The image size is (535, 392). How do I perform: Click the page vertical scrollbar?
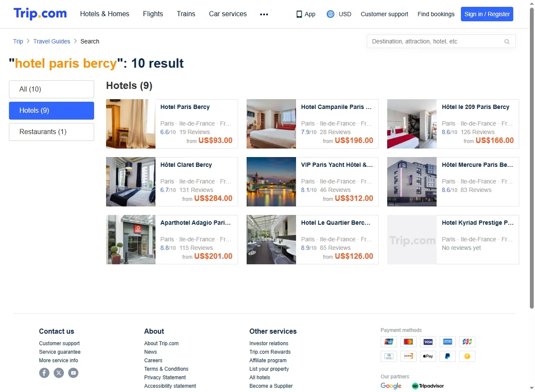pyautogui.click(x=531, y=157)
